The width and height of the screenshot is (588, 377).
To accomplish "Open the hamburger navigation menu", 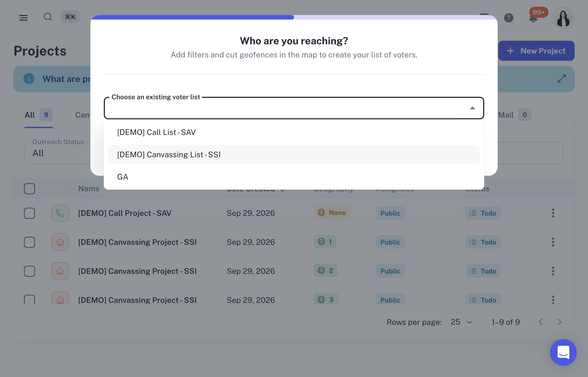I will [23, 18].
